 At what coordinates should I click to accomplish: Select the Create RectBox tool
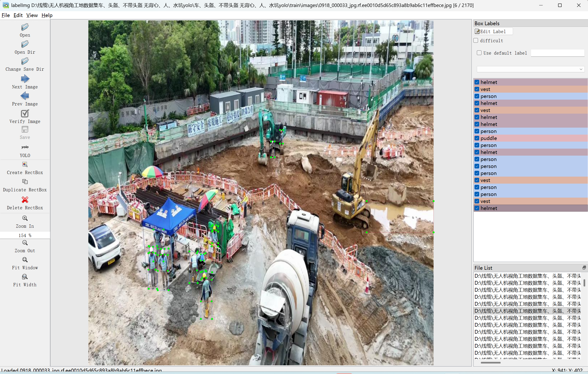(25, 164)
